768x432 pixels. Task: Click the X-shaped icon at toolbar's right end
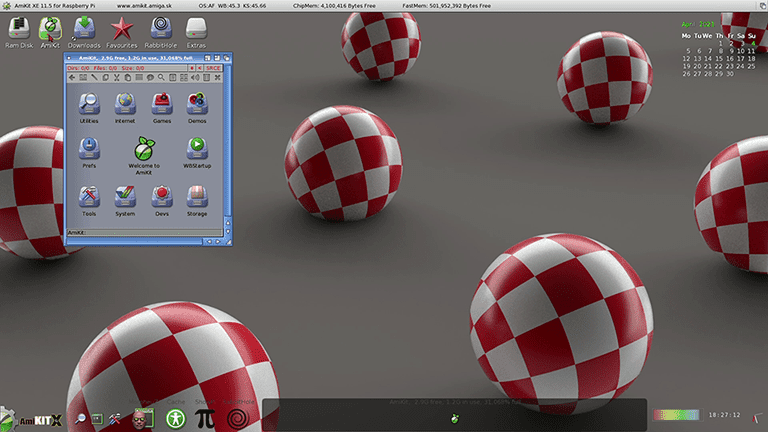(x=217, y=77)
